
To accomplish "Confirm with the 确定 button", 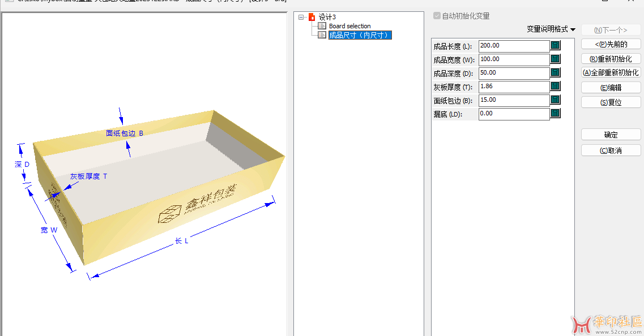I will [x=611, y=135].
